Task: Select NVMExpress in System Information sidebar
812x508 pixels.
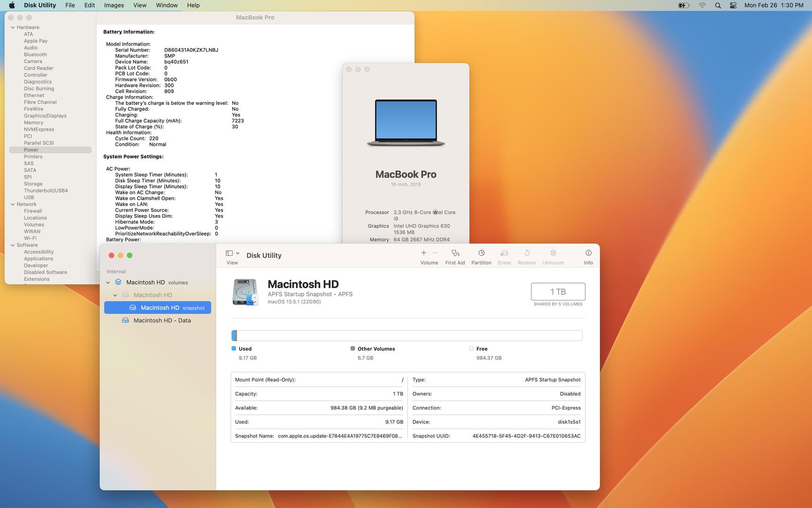Action: tap(39, 129)
